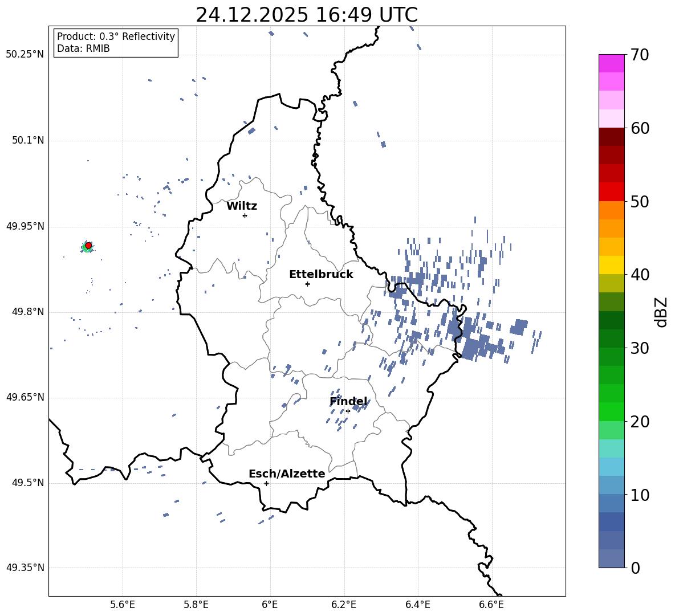This screenshot has height=616, width=675.
Task: Pick the orange swatch just below 50 dBZ
Action: tap(611, 210)
